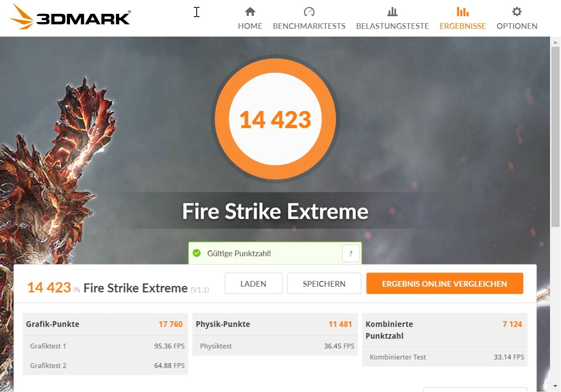The image size is (561, 392).
Task: Click the Home house icon
Action: [250, 11]
